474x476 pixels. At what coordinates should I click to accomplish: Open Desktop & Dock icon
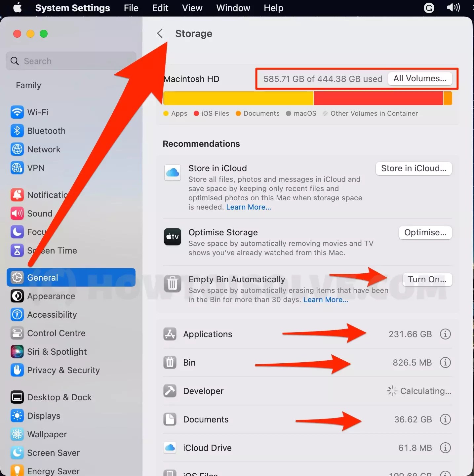(17, 397)
